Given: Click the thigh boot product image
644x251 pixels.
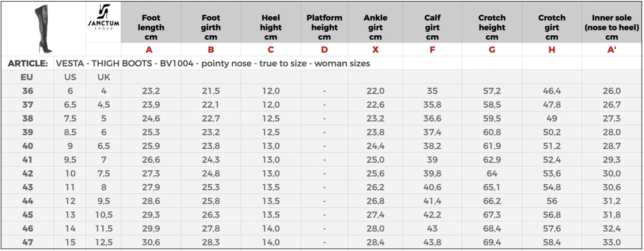Looking at the screenshot, I should click(x=44, y=28).
